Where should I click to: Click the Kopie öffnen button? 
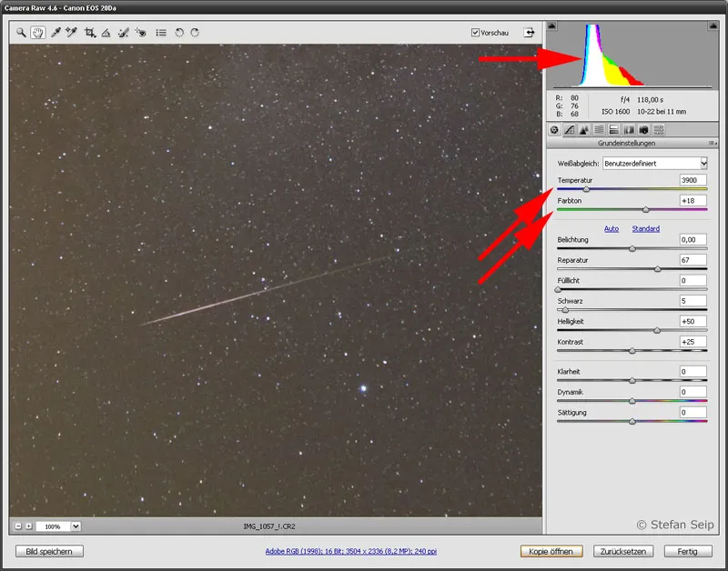coord(551,552)
